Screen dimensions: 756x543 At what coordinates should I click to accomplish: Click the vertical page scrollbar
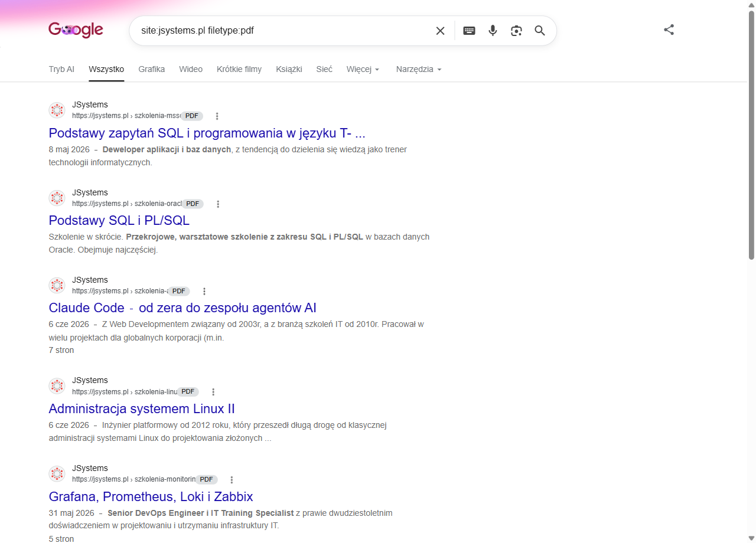pos(751,136)
